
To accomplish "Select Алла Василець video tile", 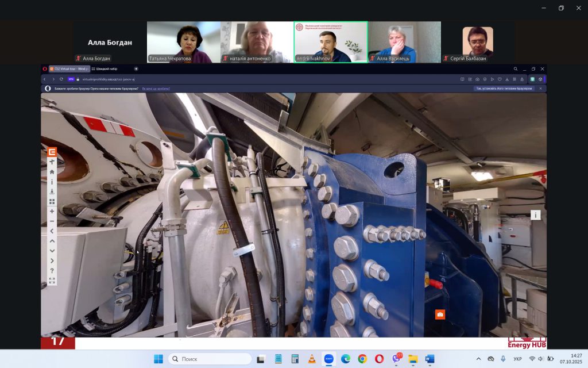I will point(404,42).
